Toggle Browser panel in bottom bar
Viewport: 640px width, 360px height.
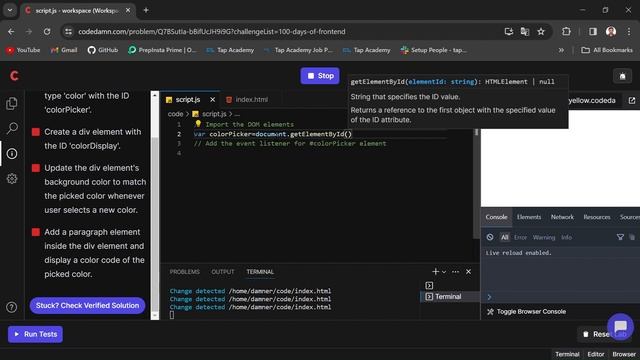click(x=624, y=354)
